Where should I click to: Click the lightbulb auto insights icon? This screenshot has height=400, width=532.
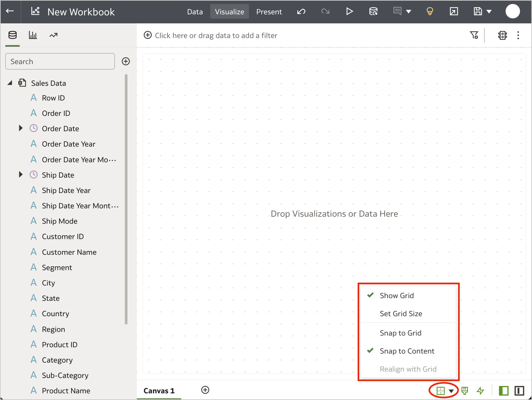[430, 12]
